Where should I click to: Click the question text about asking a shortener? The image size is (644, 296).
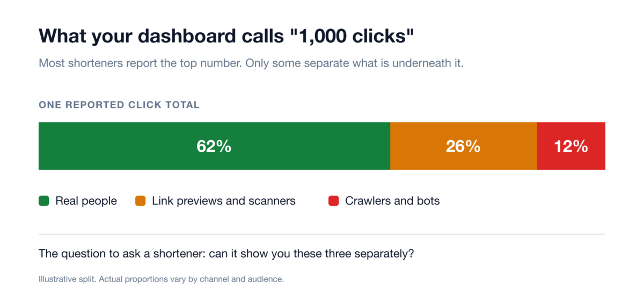point(226,254)
